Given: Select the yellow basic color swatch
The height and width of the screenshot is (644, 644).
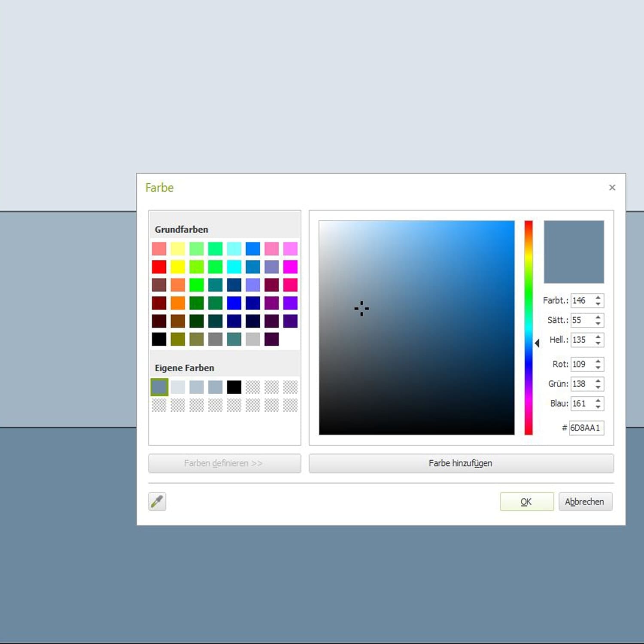Looking at the screenshot, I should 178,267.
